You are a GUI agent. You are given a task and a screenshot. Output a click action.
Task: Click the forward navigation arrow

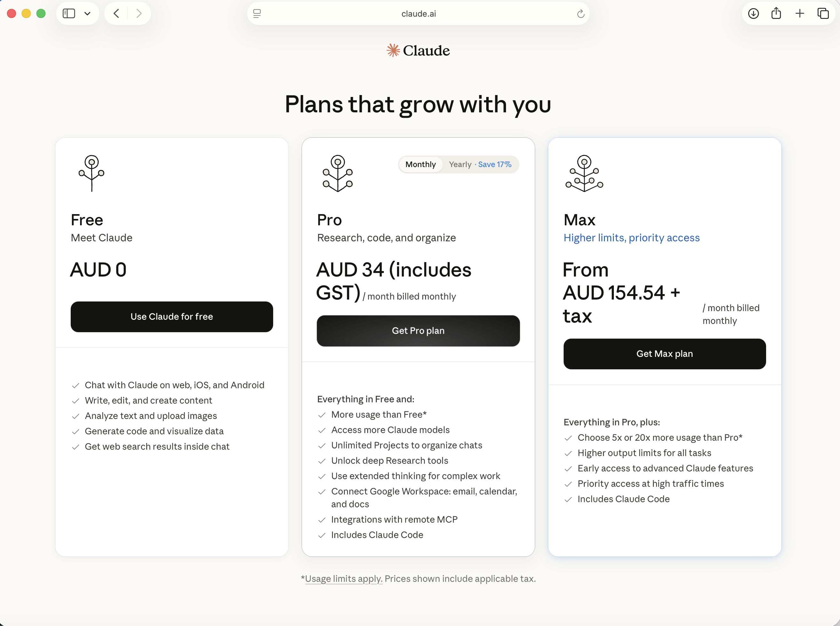(139, 14)
